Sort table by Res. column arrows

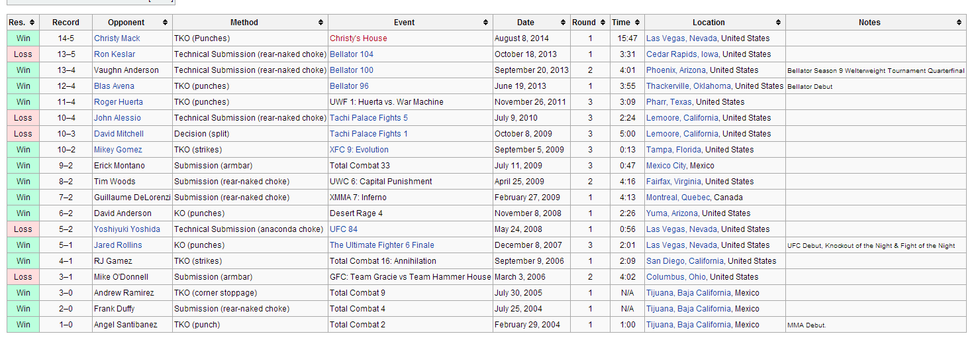pyautogui.click(x=32, y=23)
